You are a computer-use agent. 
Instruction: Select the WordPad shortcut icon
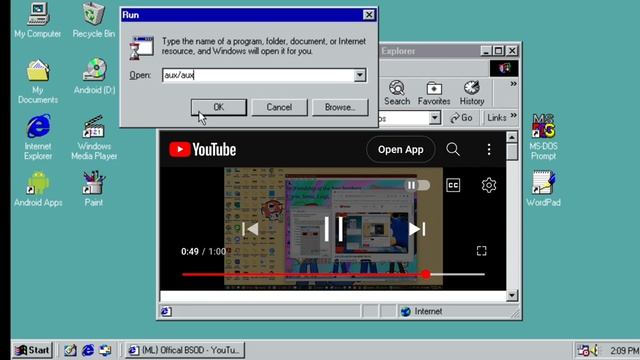point(543,188)
